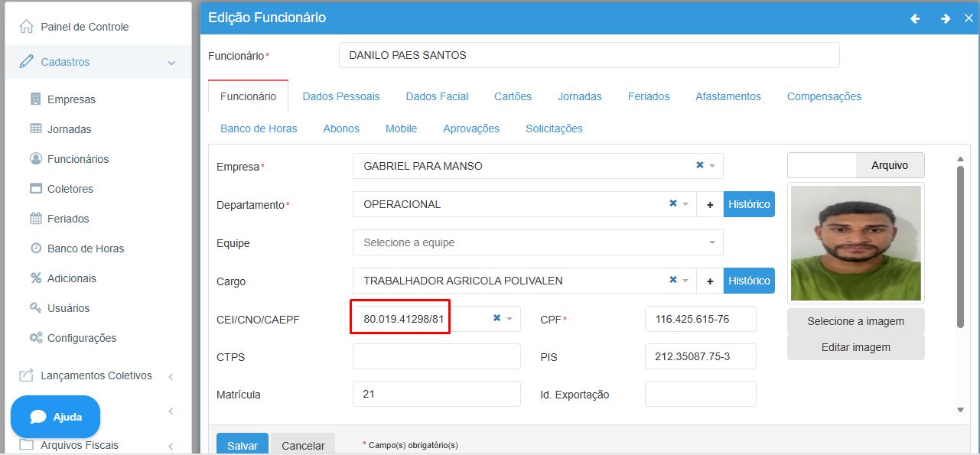Click the form's vertical scrollbar
Screen dimensions: 980x455
click(960, 245)
